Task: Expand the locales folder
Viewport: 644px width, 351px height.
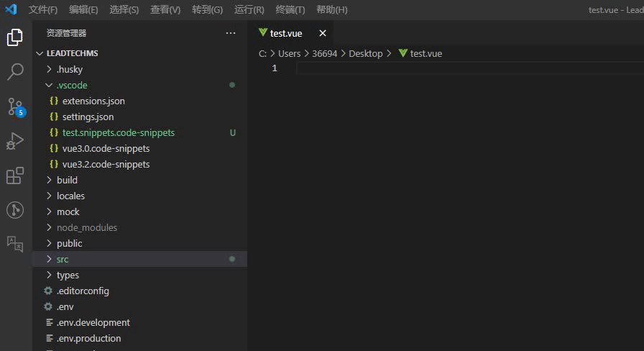Action: (139, 196)
